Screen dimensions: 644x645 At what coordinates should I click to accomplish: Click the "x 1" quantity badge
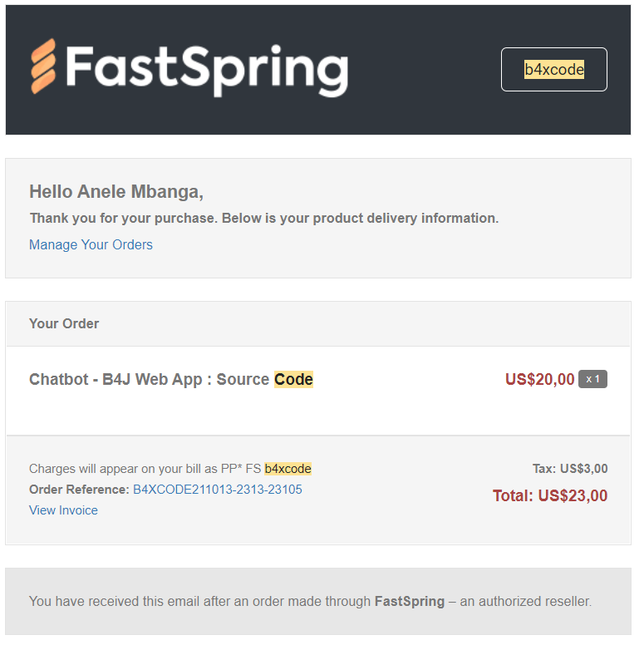[x=592, y=380]
